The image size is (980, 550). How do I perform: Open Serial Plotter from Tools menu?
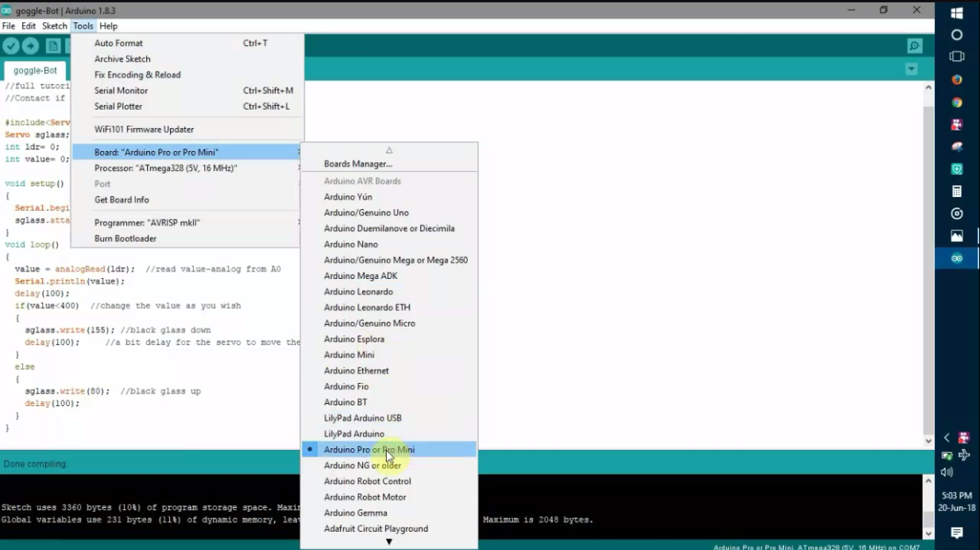[x=187, y=107]
